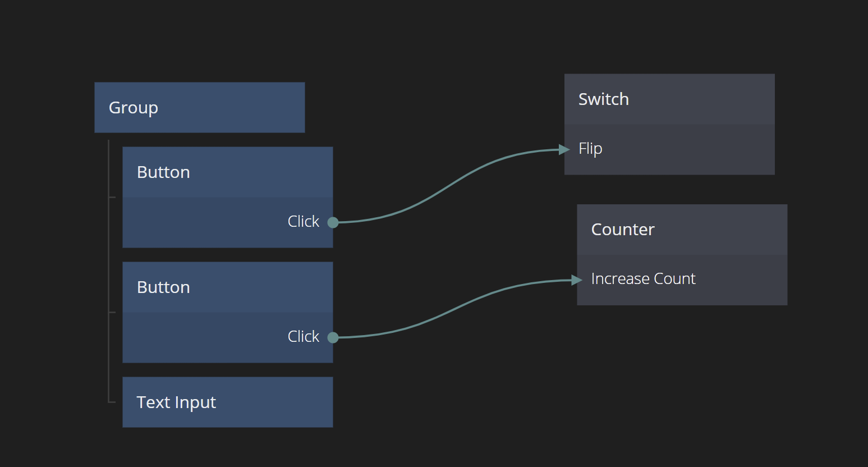Click the "Click" output label wired to Counter

pyautogui.click(x=303, y=337)
